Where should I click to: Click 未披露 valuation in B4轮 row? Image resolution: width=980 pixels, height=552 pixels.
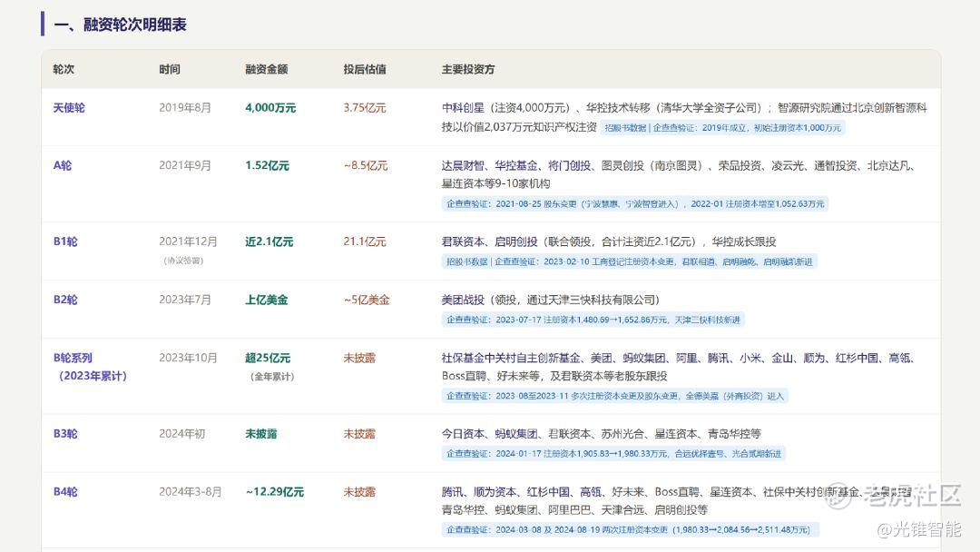pos(359,492)
